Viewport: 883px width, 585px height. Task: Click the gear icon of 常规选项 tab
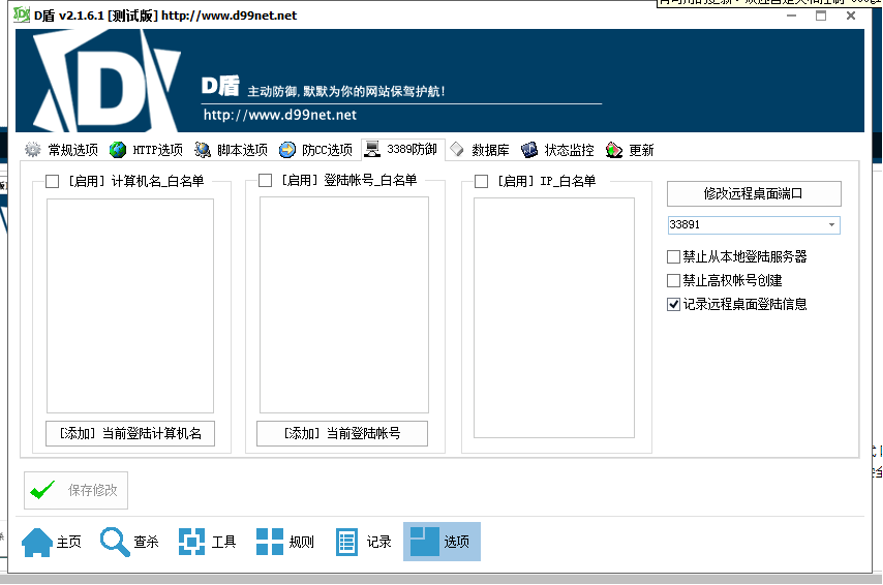pyautogui.click(x=33, y=150)
